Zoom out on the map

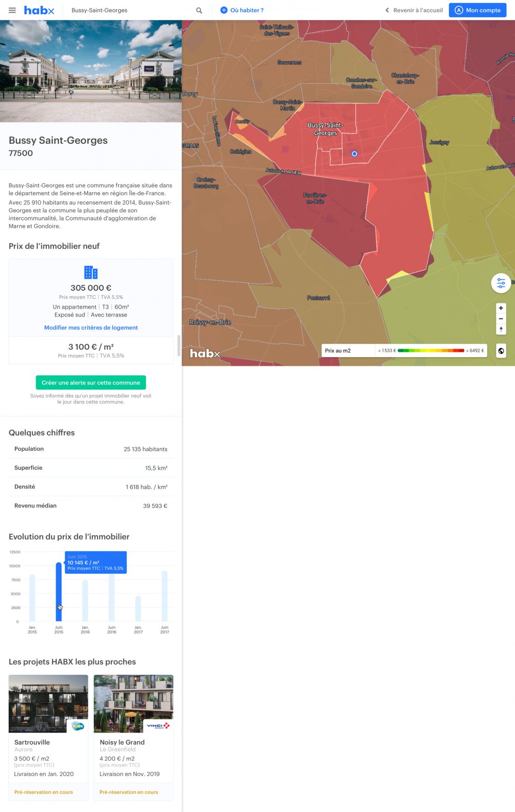point(501,319)
